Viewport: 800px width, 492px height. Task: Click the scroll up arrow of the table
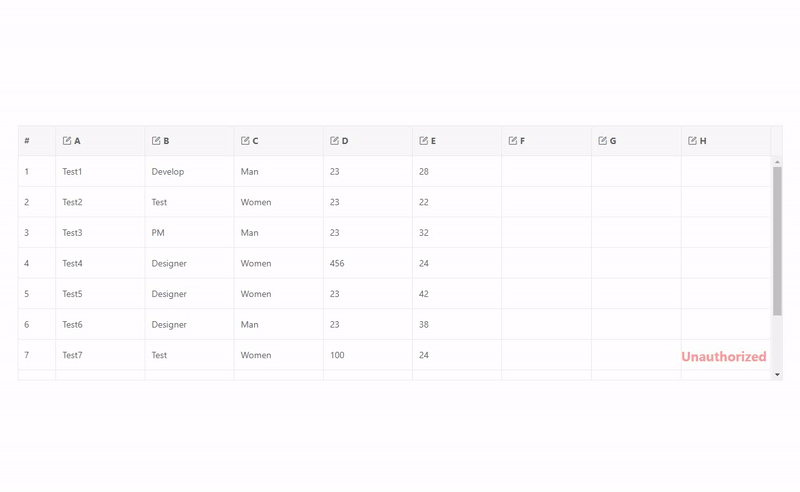coord(777,162)
